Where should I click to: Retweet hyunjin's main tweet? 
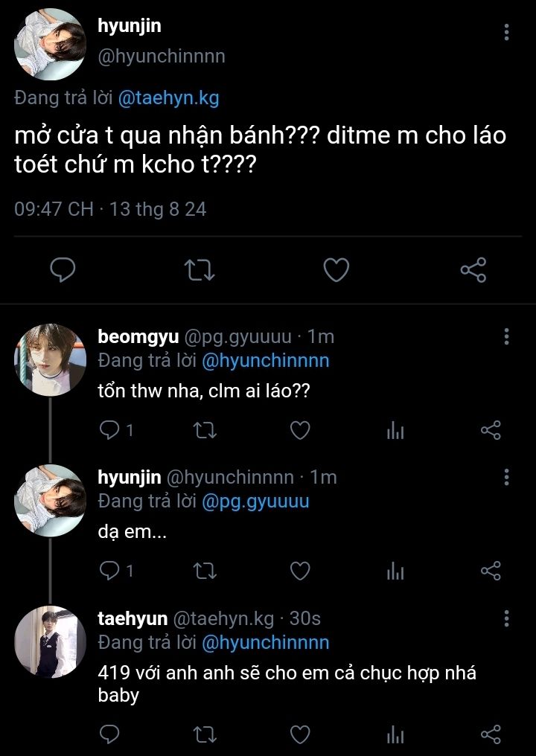[200, 270]
